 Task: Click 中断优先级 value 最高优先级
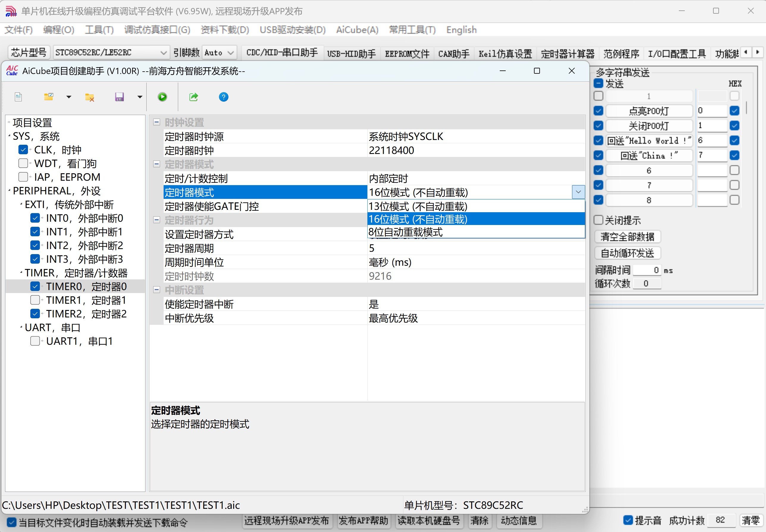tap(476, 318)
